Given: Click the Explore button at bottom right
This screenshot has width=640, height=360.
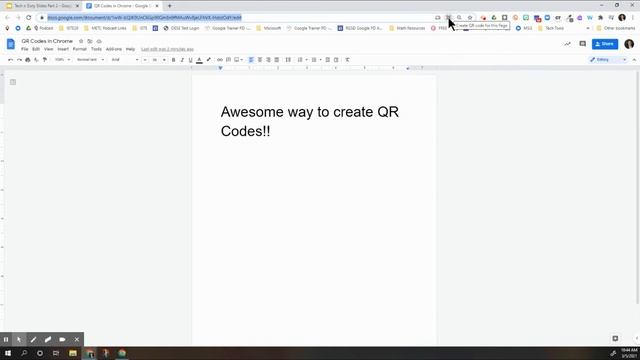Looking at the screenshot, I should tap(615, 338).
